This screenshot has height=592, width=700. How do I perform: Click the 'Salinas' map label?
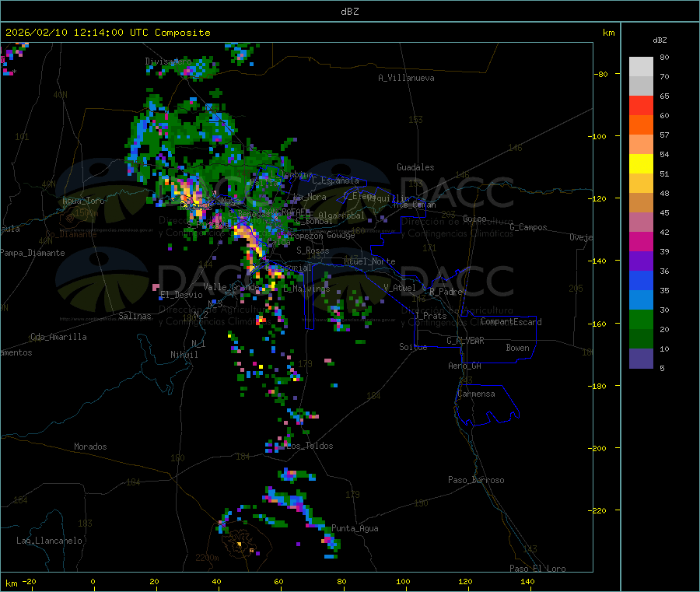tap(135, 316)
